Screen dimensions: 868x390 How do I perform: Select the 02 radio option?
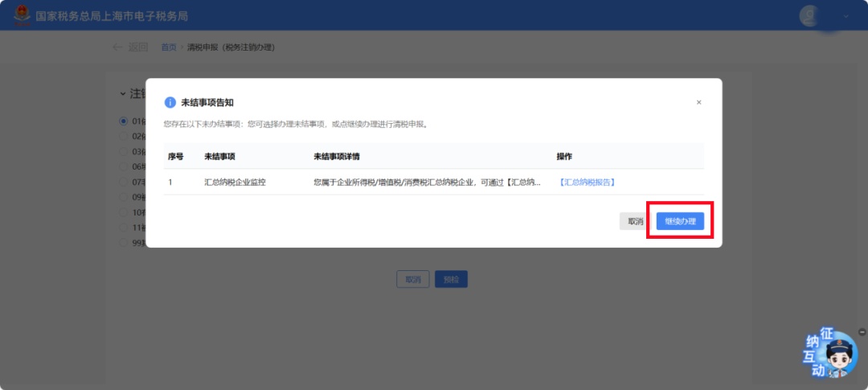(124, 137)
